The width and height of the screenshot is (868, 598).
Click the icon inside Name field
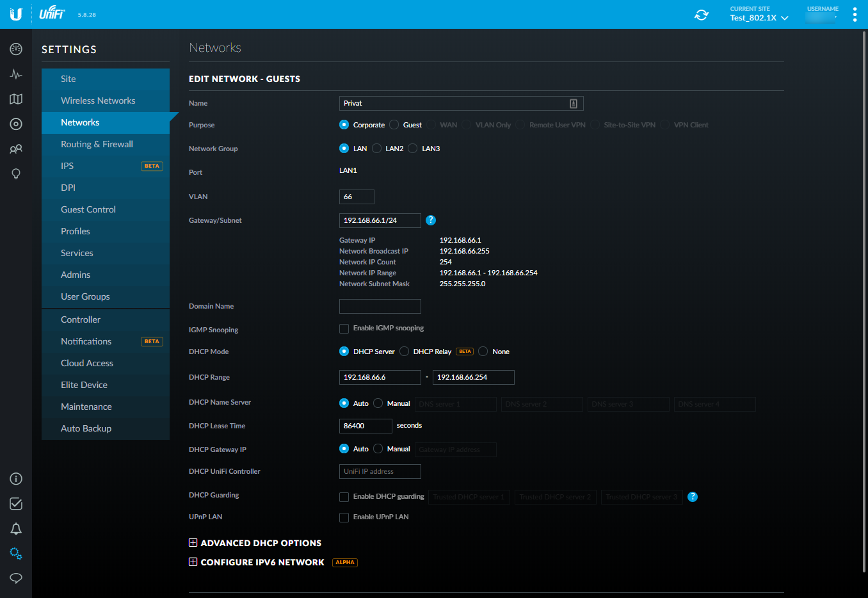click(574, 104)
